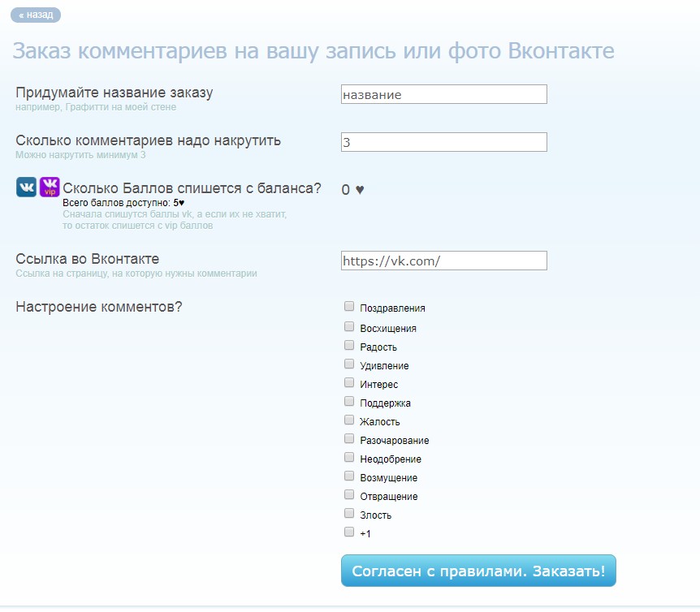The image size is (700, 612).
Task: Submit with «Согласен с правилами. Заказать!» button
Action: tap(478, 571)
